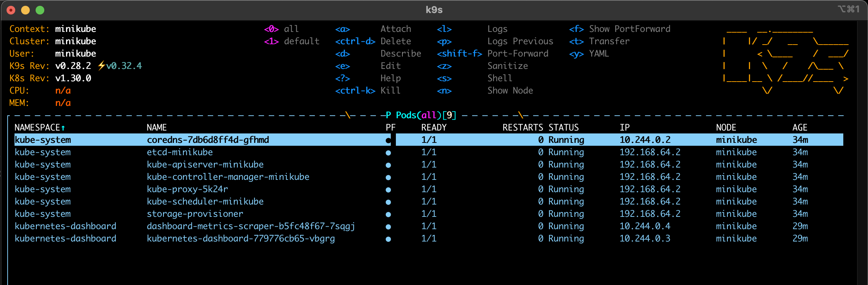The height and width of the screenshot is (285, 868).
Task: Click the lightning bolt update icon
Action: coord(101,66)
